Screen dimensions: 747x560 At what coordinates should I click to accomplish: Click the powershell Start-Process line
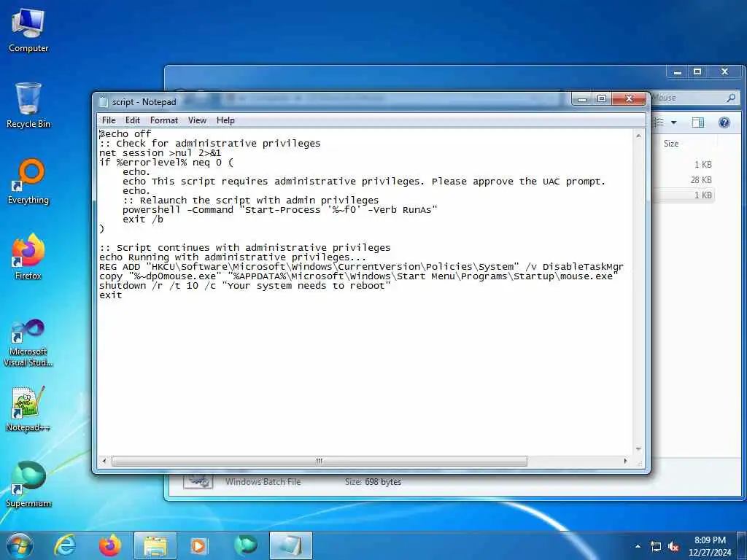coord(279,209)
